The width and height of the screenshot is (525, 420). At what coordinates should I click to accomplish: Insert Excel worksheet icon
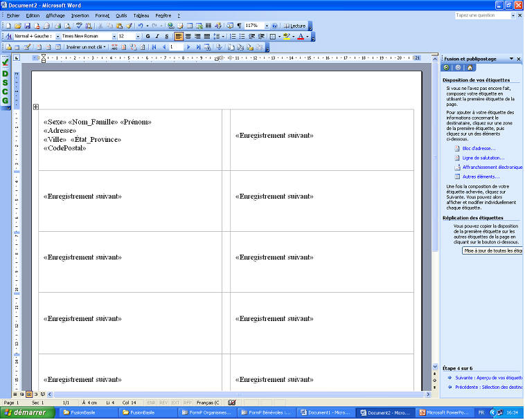(x=199, y=26)
